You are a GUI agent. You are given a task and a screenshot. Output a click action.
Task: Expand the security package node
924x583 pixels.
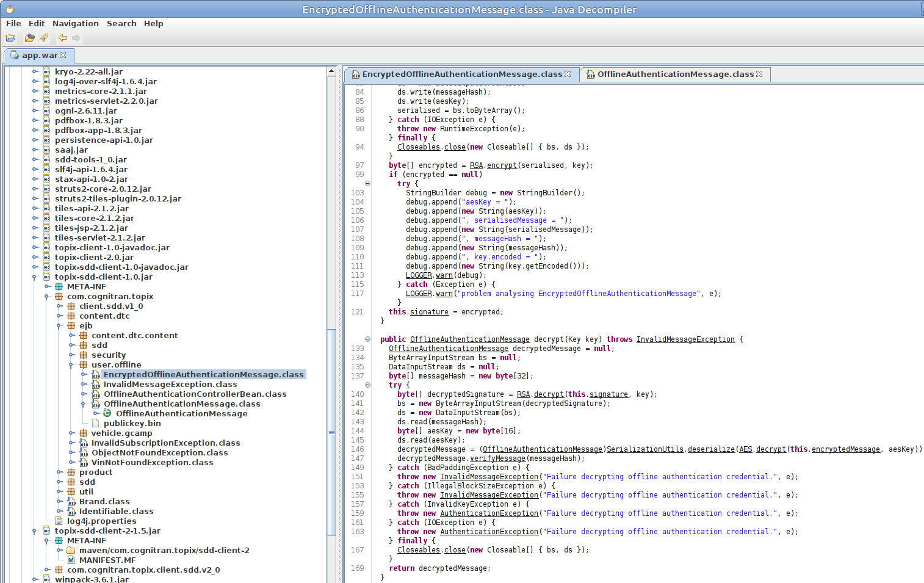pos(72,355)
